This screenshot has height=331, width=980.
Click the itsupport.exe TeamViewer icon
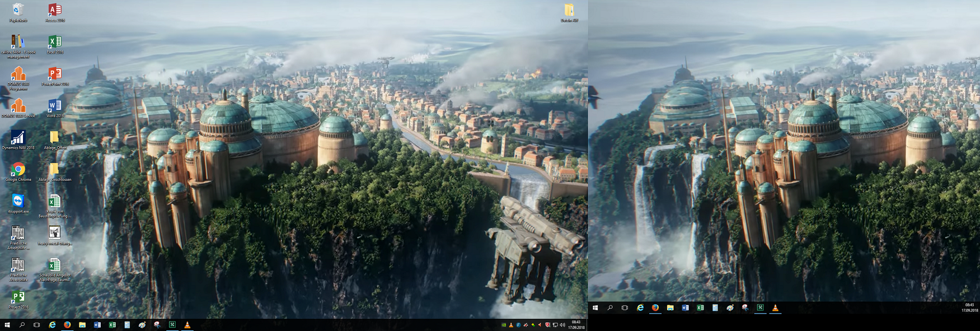18,202
